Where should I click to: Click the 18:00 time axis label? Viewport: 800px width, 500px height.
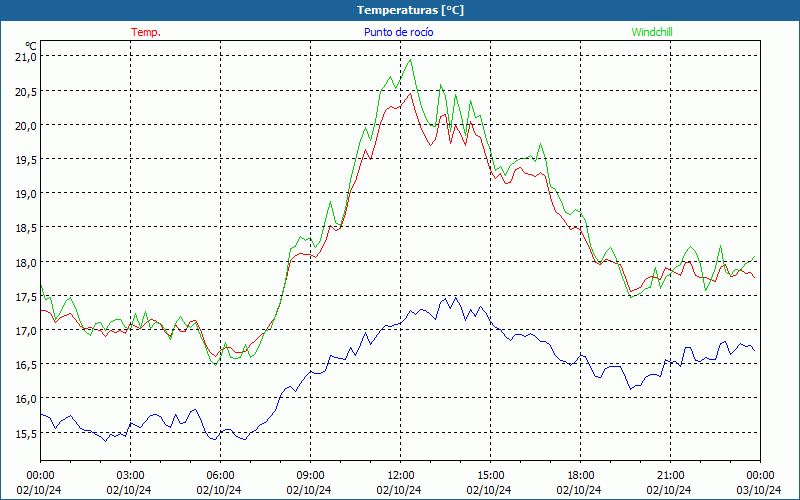tap(581, 476)
